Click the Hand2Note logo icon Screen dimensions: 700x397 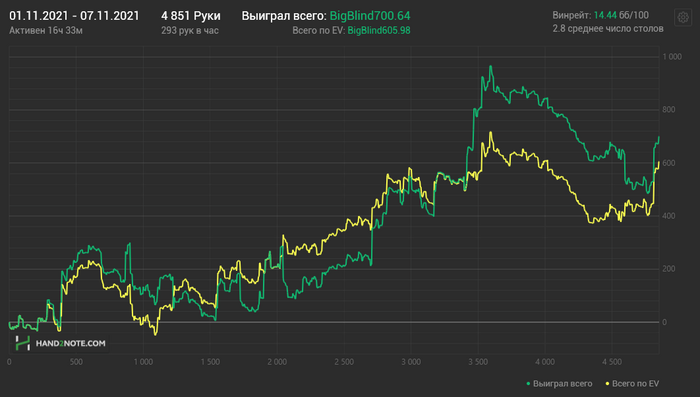pos(22,343)
